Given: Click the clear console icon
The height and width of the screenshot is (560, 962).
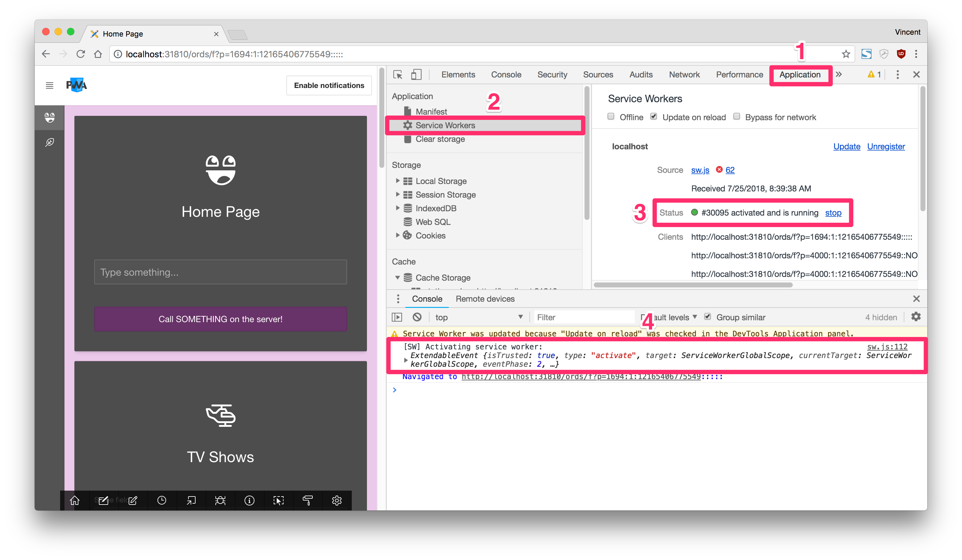Looking at the screenshot, I should pyautogui.click(x=417, y=317).
